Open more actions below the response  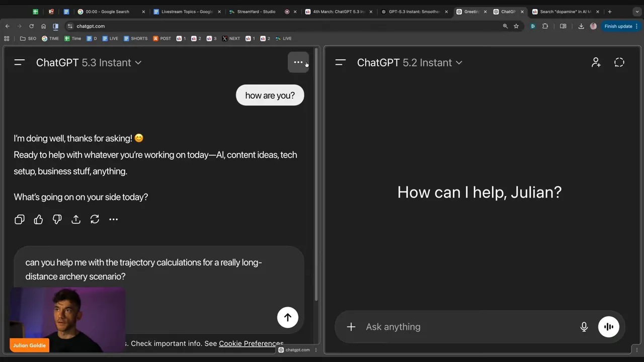click(114, 219)
